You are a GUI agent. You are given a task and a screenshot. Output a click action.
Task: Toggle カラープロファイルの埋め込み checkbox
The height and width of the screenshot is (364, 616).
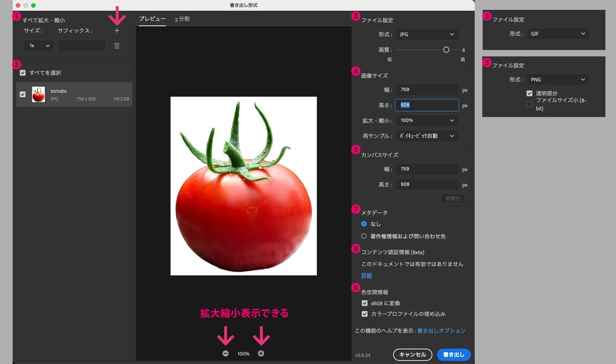(364, 314)
